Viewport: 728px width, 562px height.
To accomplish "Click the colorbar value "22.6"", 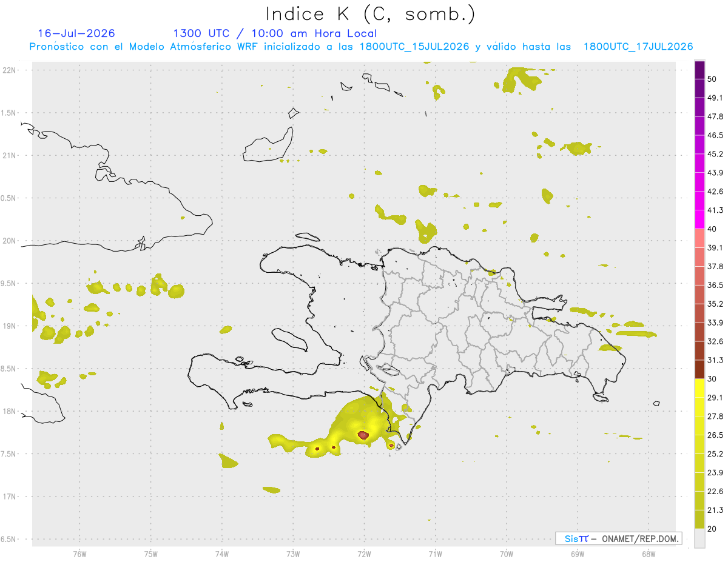I will [715, 491].
